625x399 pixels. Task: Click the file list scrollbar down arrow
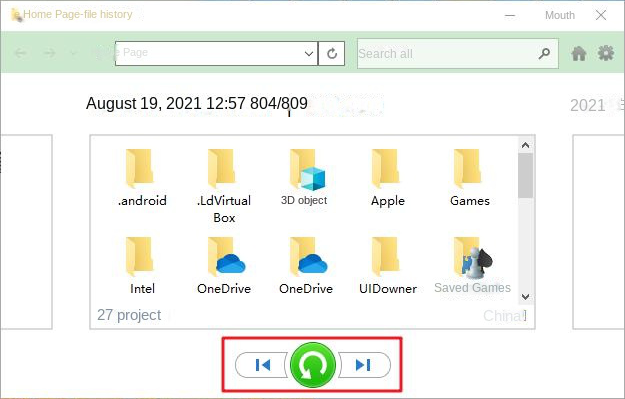525,297
